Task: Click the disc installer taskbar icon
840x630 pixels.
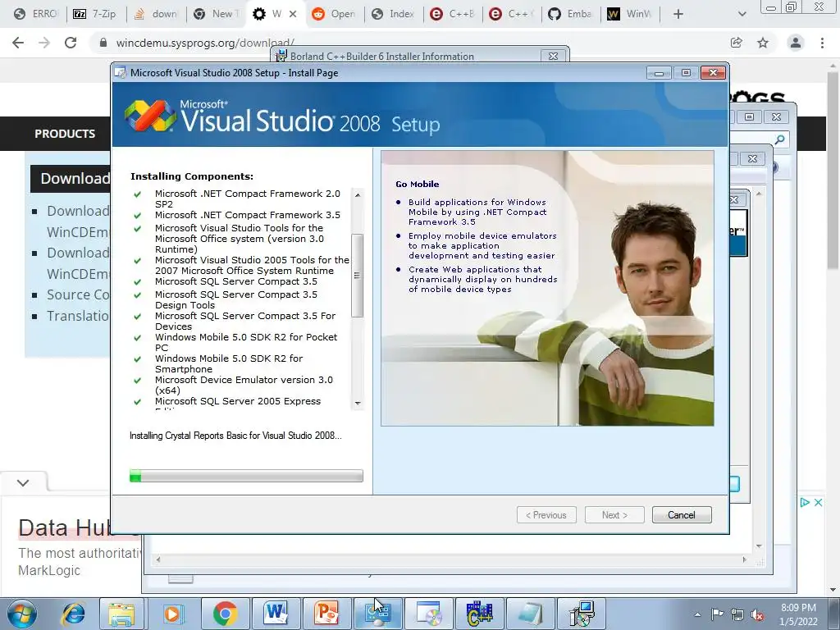Action: [428, 614]
